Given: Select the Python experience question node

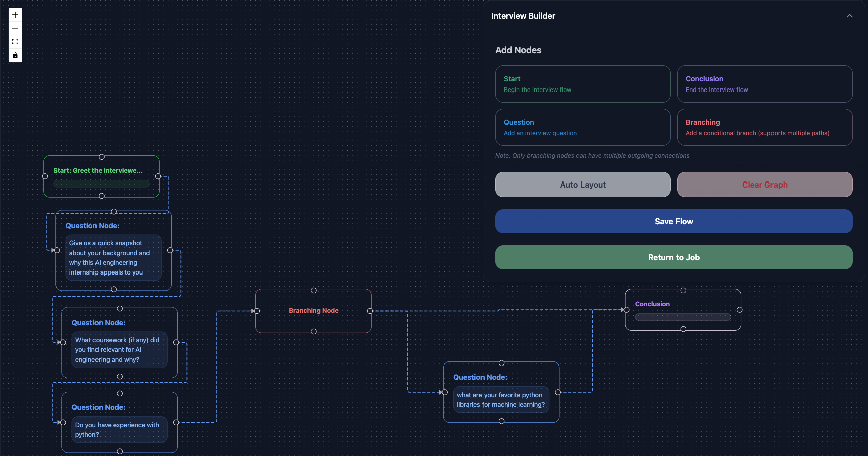Looking at the screenshot, I should [x=120, y=422].
